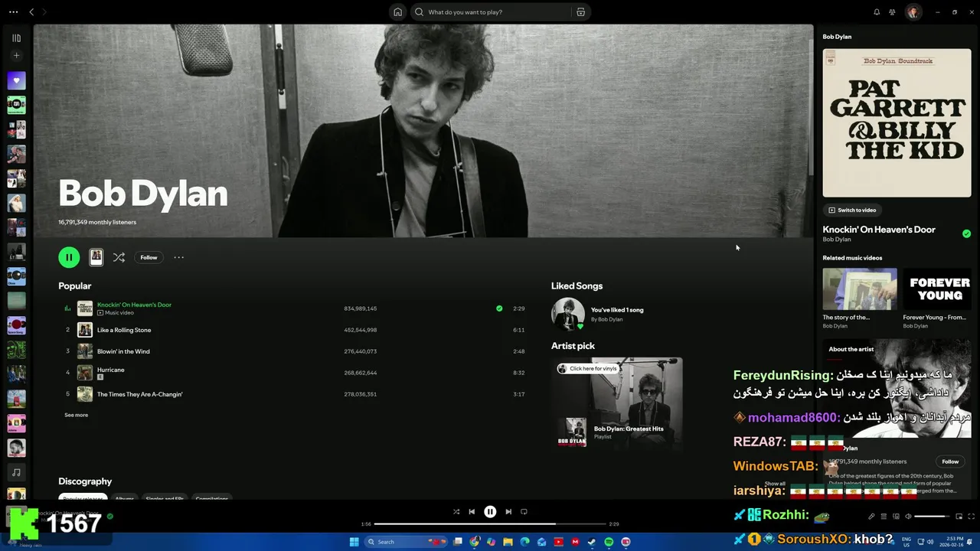
Task: Pause with the big green button on artist page
Action: pos(69,257)
